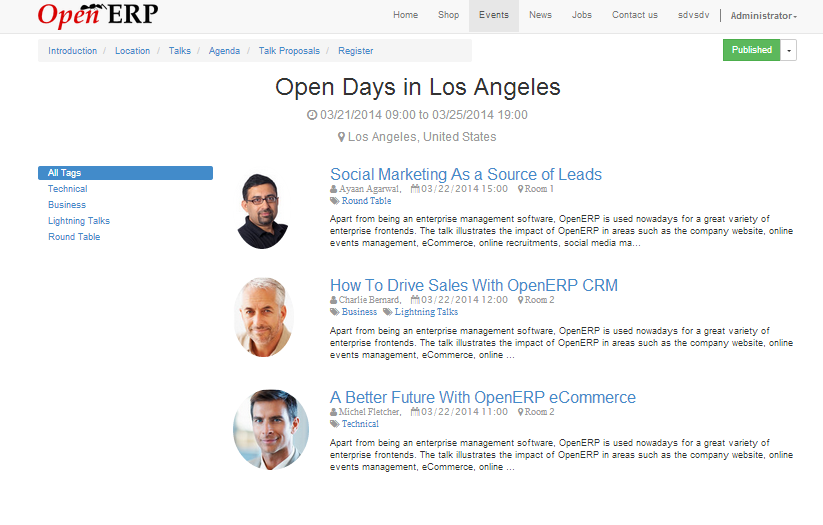View the Agenda breadcrumb link
This screenshot has width=823, height=525.
tap(224, 51)
